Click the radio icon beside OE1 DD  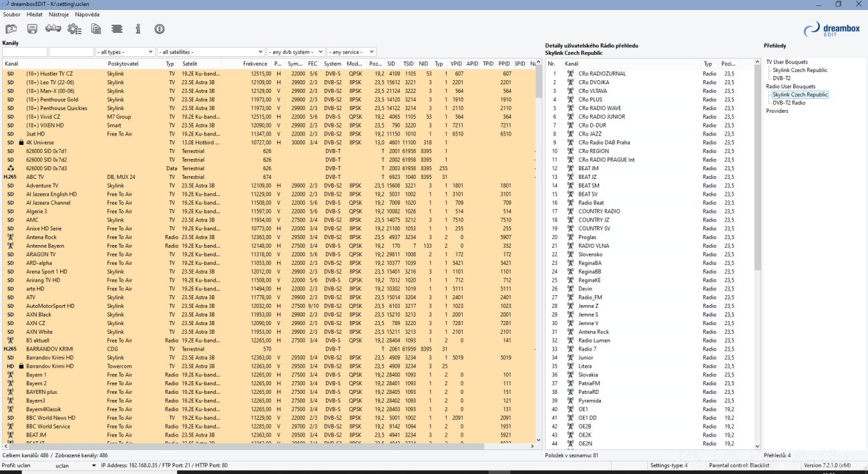point(570,418)
